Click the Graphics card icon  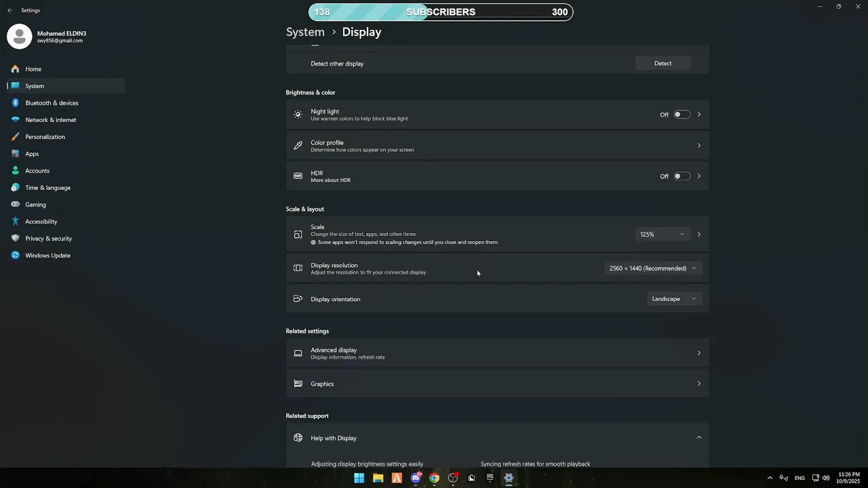coord(298,384)
